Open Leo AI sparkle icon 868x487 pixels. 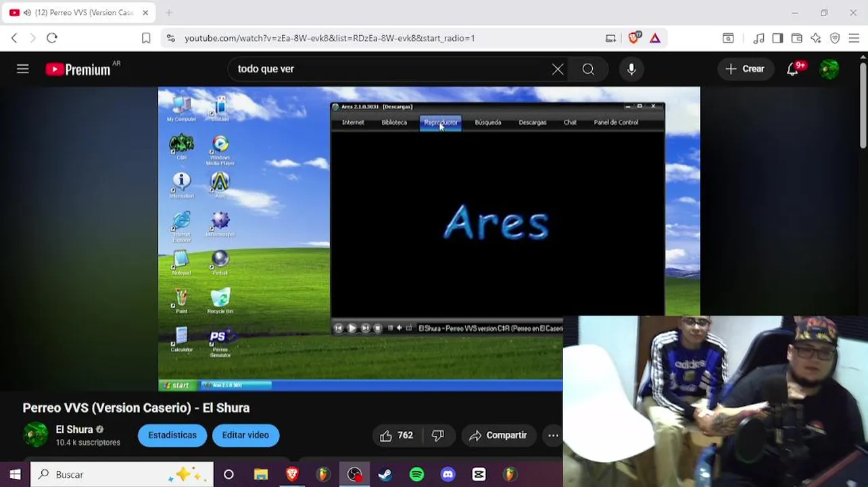point(816,39)
